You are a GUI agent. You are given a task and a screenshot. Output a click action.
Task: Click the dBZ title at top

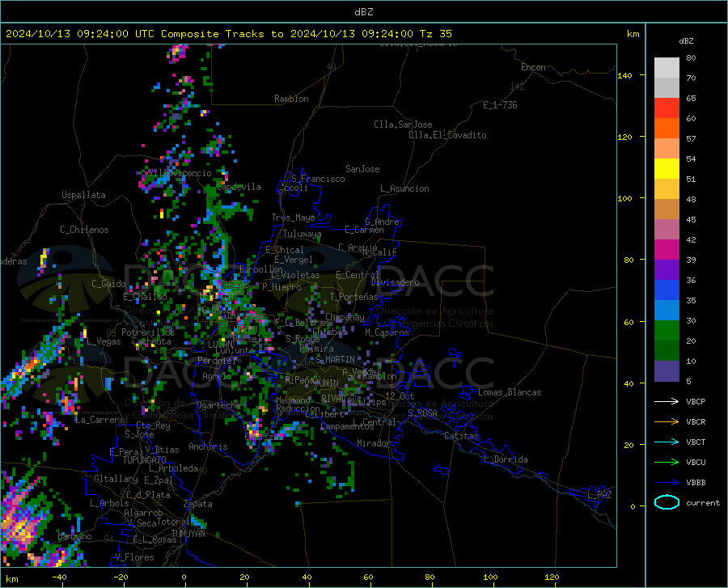(363, 12)
